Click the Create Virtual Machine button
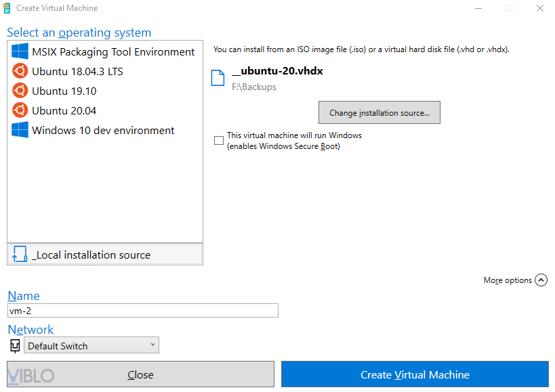The height and width of the screenshot is (392, 555). coord(415,374)
